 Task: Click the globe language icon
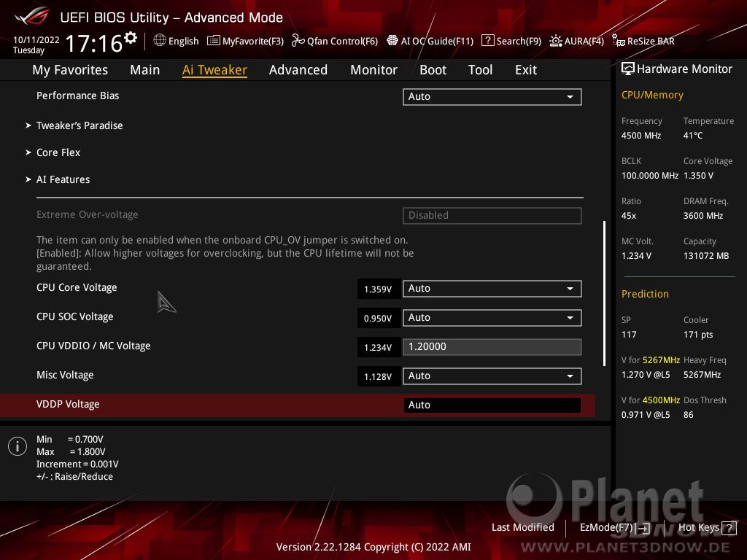pos(160,41)
